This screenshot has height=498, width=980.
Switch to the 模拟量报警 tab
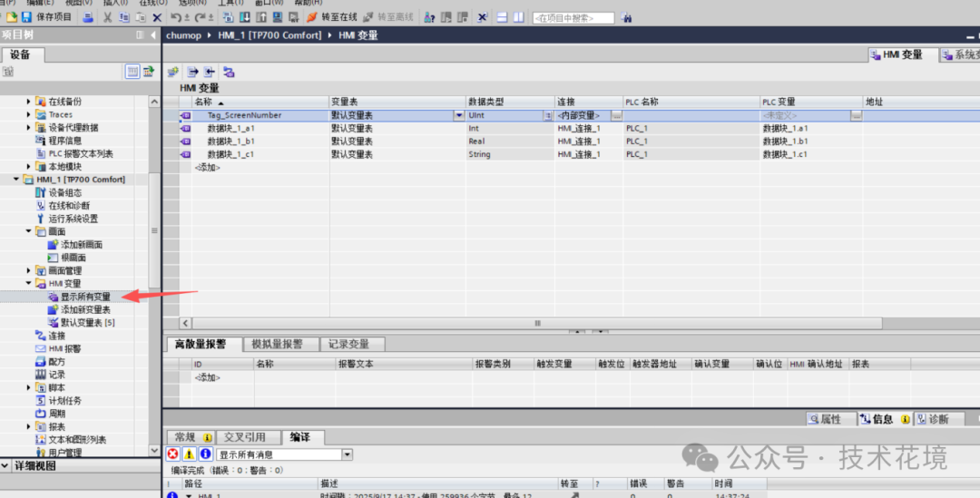(277, 345)
